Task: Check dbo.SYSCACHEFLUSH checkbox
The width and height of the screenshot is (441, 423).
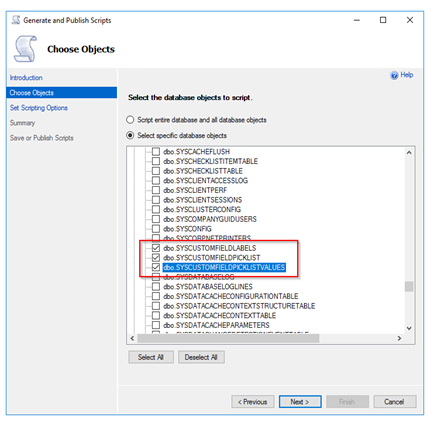Action: (156, 152)
